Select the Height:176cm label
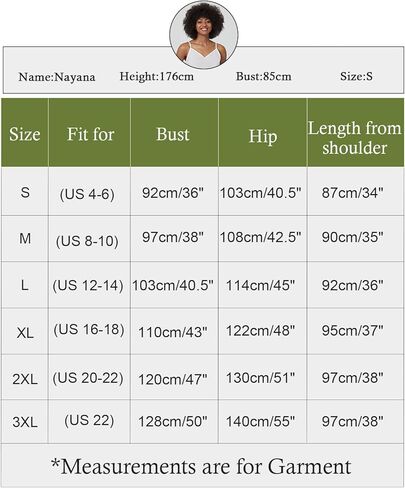This screenshot has width=405, height=488. [x=157, y=76]
